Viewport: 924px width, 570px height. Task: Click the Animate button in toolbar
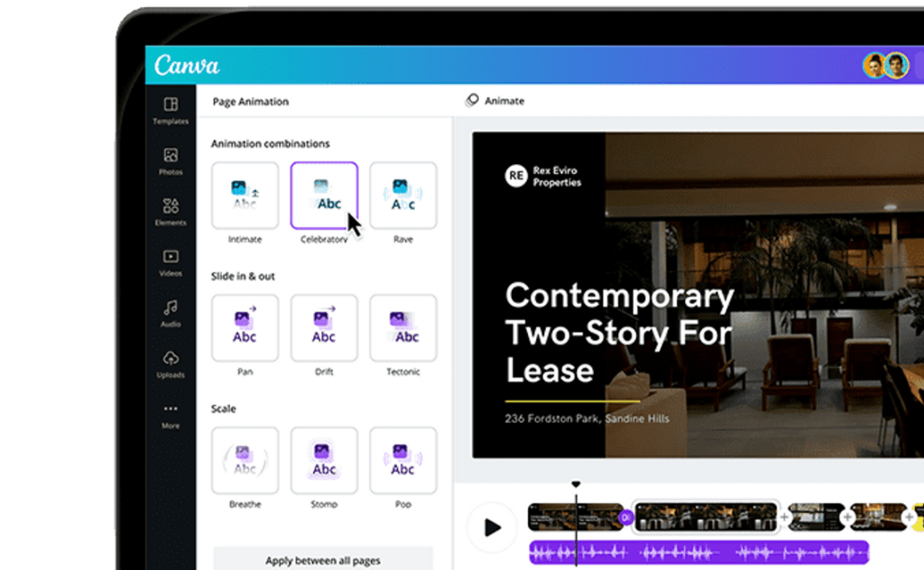pos(495,101)
